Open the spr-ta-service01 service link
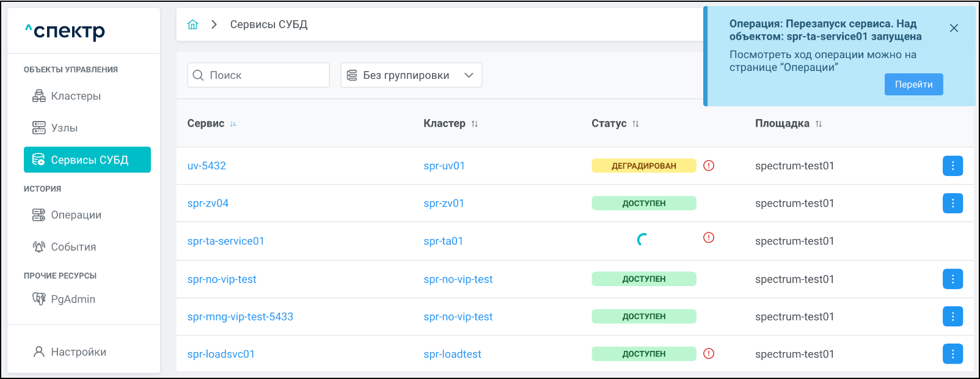The image size is (980, 379). point(225,241)
